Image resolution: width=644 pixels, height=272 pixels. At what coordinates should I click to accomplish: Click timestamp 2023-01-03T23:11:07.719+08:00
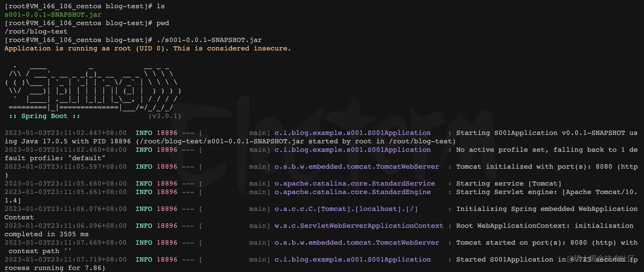point(66,260)
